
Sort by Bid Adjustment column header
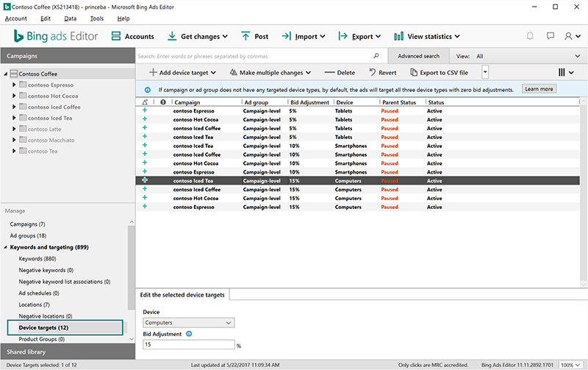tap(309, 102)
